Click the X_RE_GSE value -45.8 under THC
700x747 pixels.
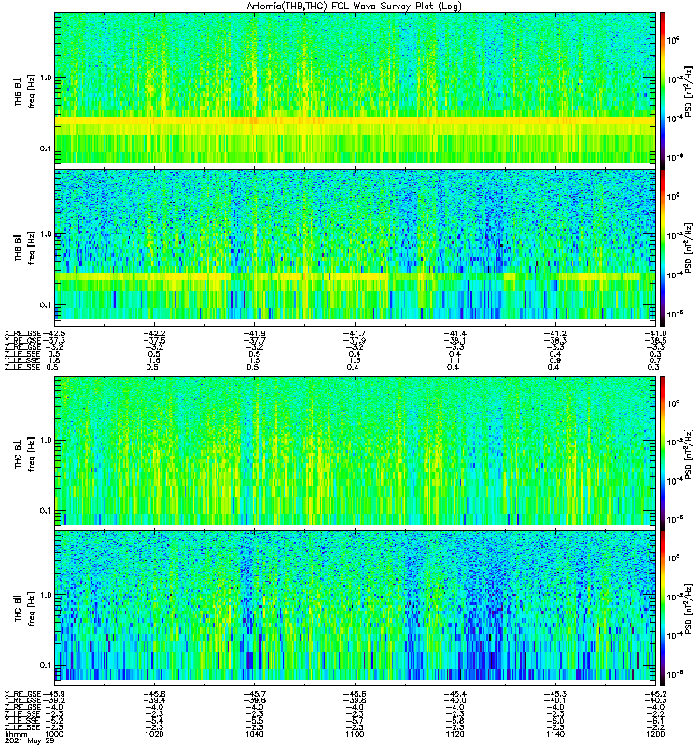pyautogui.click(x=154, y=694)
